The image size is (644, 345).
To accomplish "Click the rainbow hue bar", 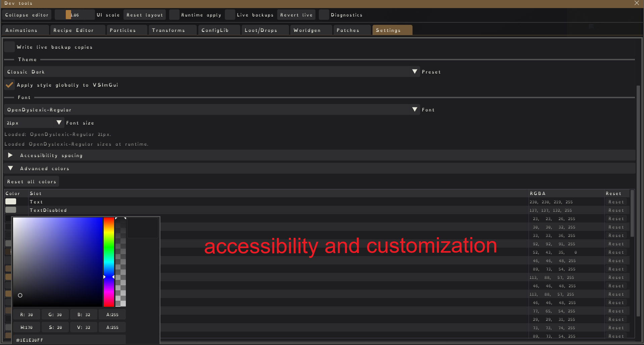I will click(109, 262).
